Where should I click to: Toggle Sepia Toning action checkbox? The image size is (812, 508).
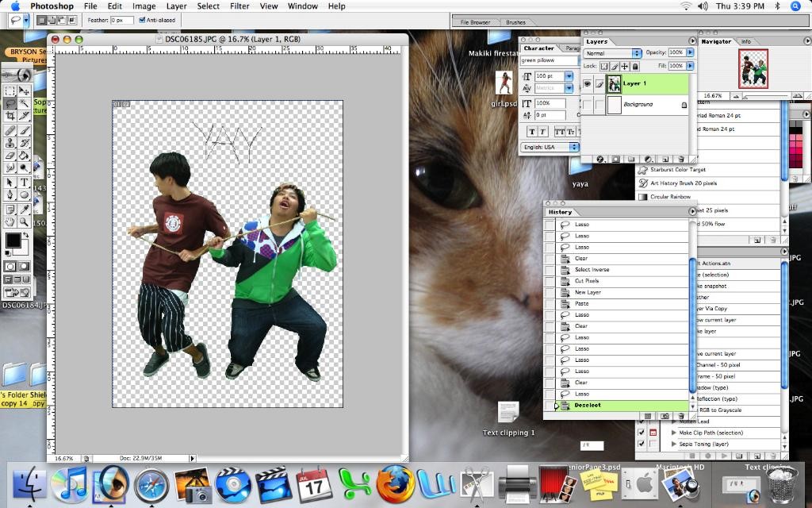click(x=641, y=444)
